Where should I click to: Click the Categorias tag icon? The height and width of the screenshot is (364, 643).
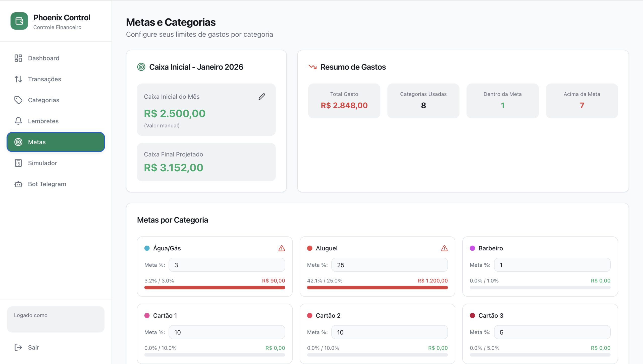[18, 100]
